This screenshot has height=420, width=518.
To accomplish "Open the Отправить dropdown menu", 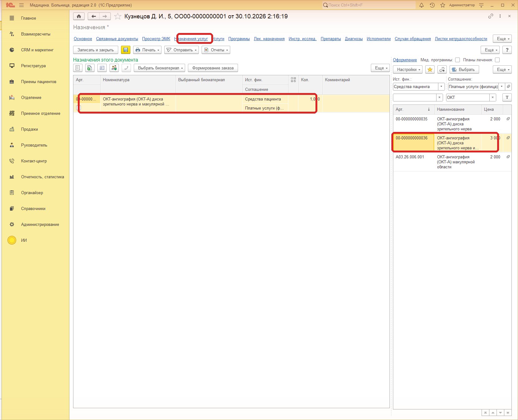I will point(181,50).
